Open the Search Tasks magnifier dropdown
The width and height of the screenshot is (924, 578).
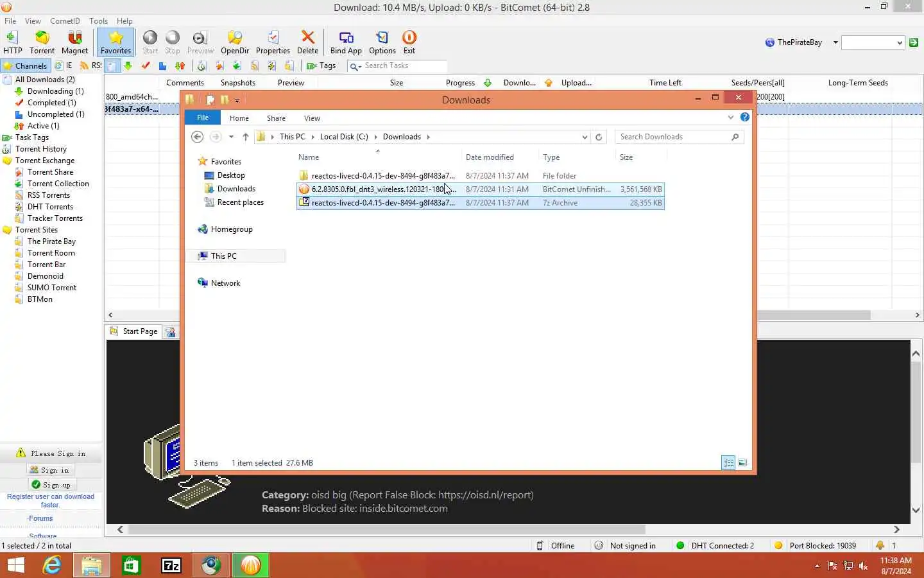coord(355,66)
